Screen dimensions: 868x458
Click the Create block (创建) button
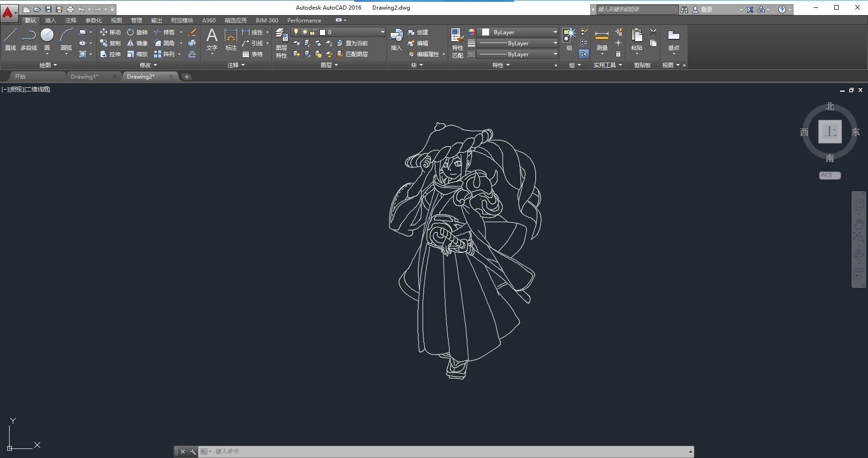click(418, 32)
